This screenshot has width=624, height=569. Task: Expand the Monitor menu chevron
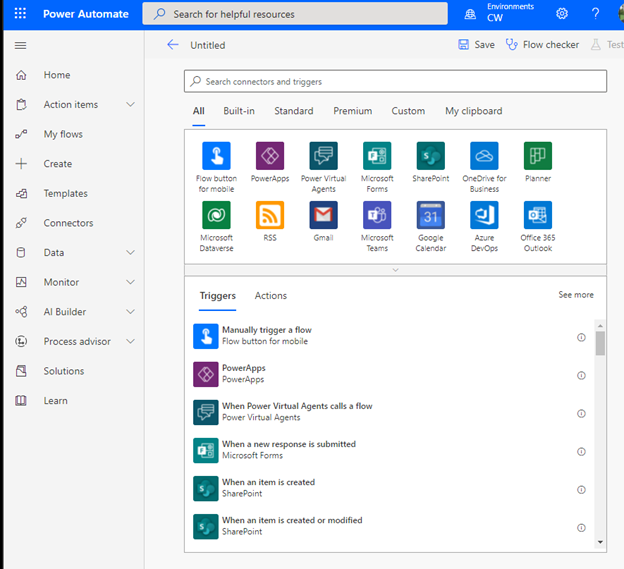[131, 282]
